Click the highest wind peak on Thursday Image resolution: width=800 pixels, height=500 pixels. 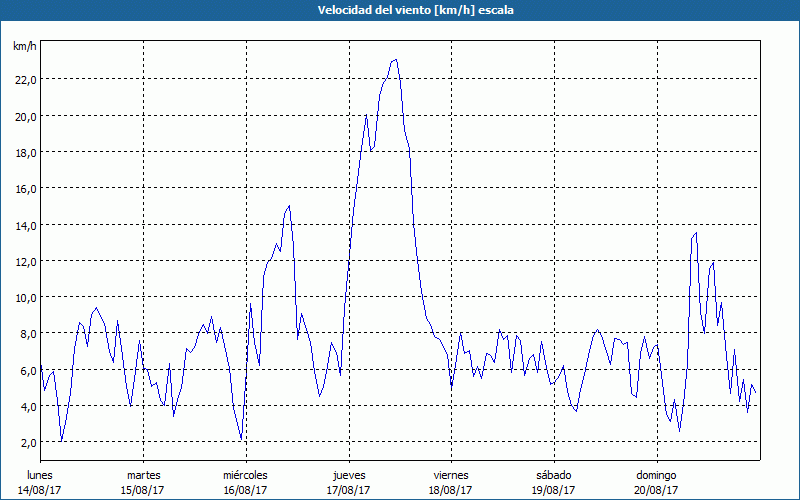[x=395, y=60]
